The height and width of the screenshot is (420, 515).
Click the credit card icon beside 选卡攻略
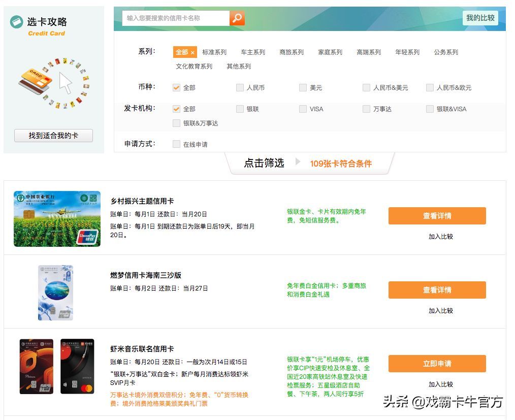pos(17,21)
